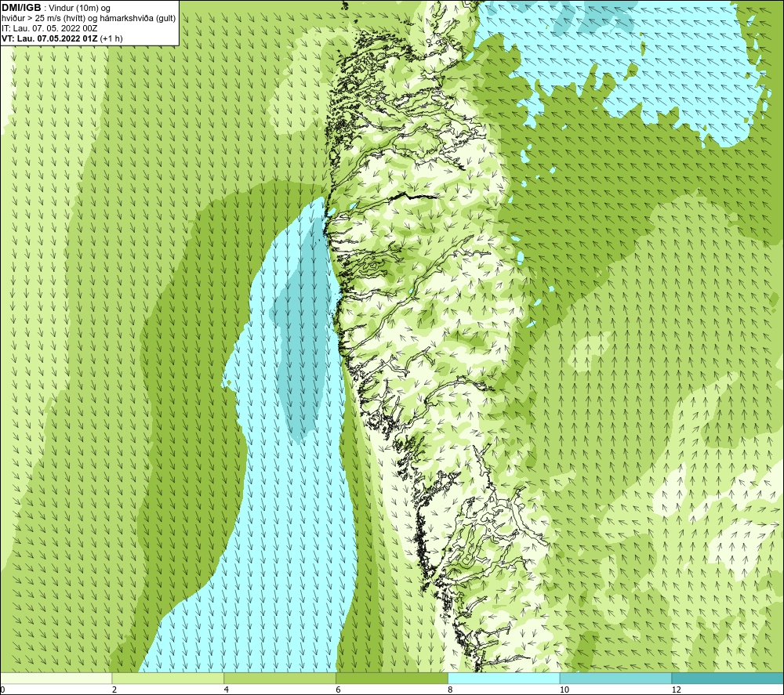Click the dark green 6–8 color bar segment

point(392,678)
